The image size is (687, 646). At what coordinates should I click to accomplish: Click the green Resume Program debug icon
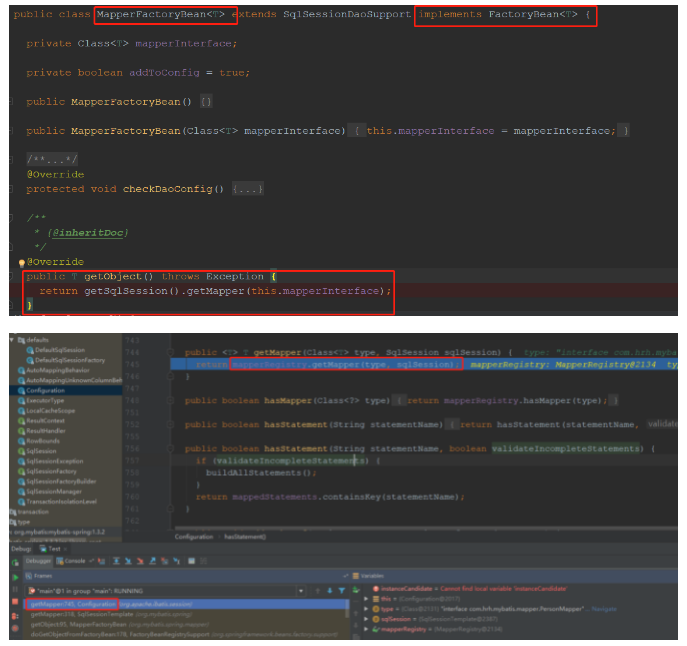pyautogui.click(x=15, y=577)
